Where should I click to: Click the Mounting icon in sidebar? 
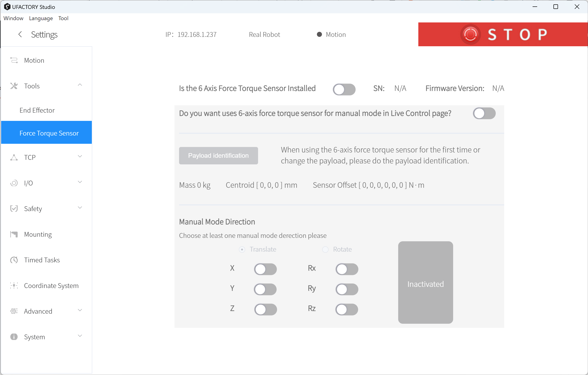pyautogui.click(x=14, y=234)
